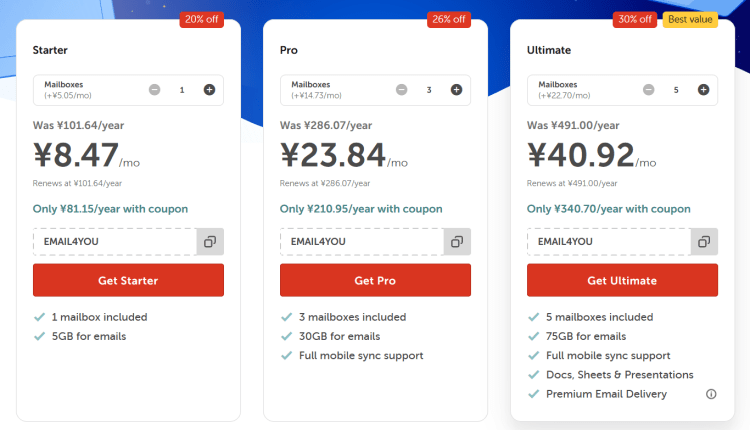Select the Starter coupon code field

(115, 242)
